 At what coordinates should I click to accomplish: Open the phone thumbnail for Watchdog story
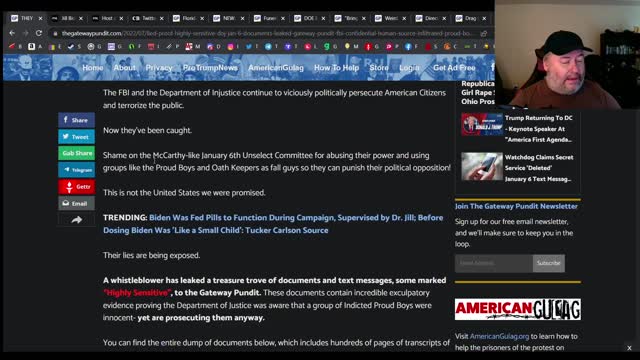pos(482,167)
